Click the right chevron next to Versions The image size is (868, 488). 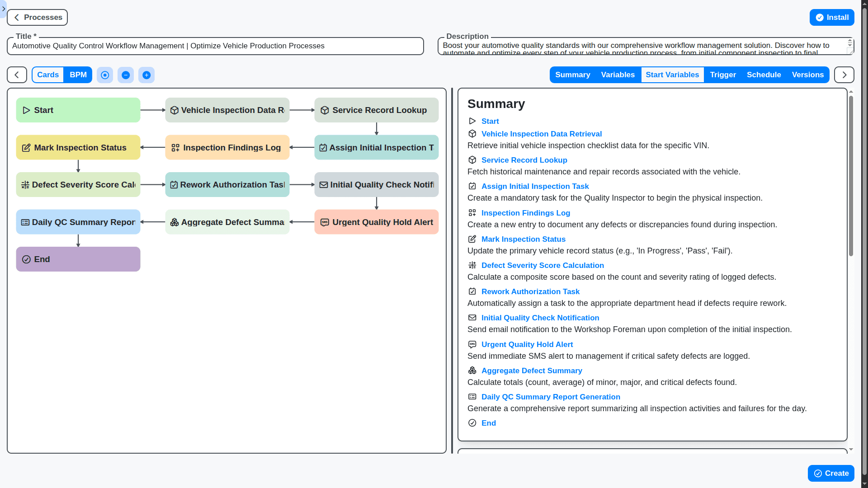pyautogui.click(x=844, y=75)
